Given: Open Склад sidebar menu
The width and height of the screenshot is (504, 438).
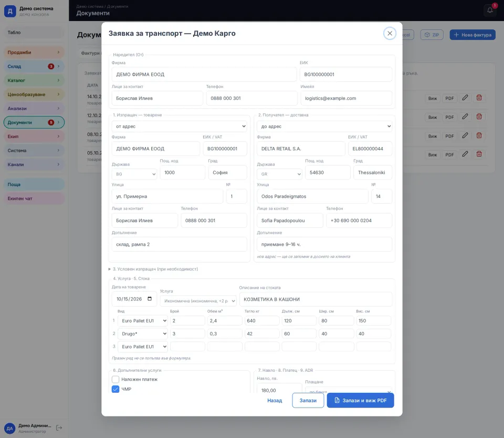Looking at the screenshot, I should click(34, 67).
